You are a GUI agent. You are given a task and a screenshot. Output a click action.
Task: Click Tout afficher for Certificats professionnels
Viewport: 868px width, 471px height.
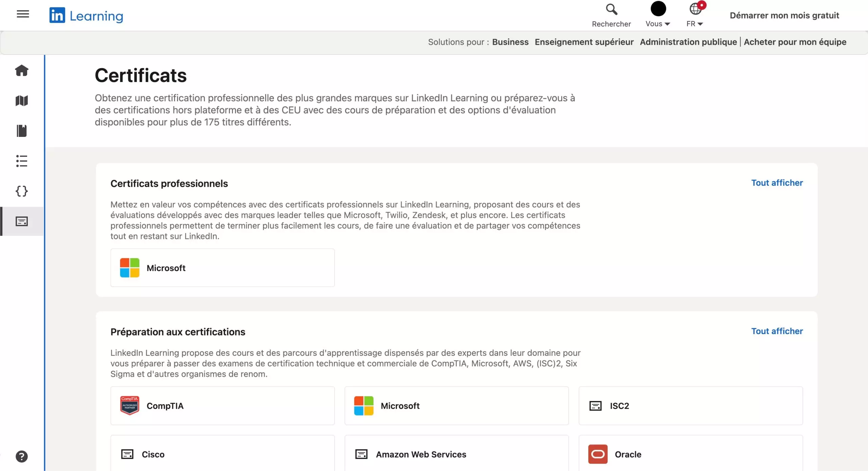[x=777, y=183]
